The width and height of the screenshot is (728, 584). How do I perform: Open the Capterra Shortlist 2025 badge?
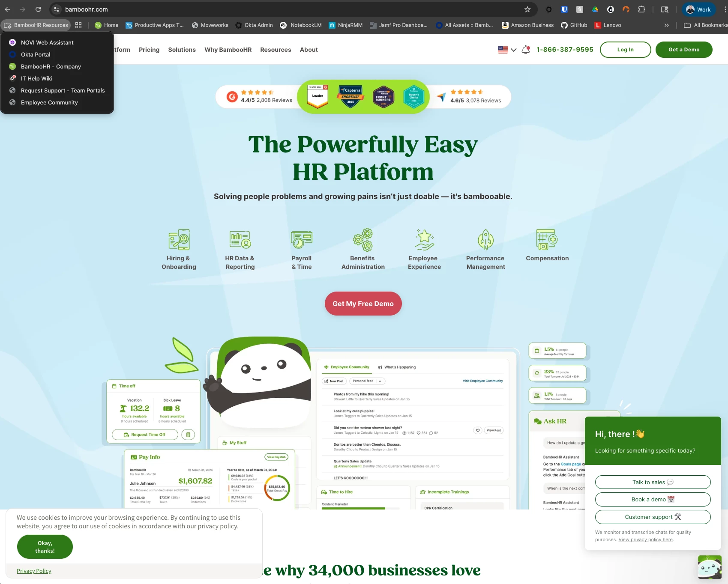(x=351, y=96)
